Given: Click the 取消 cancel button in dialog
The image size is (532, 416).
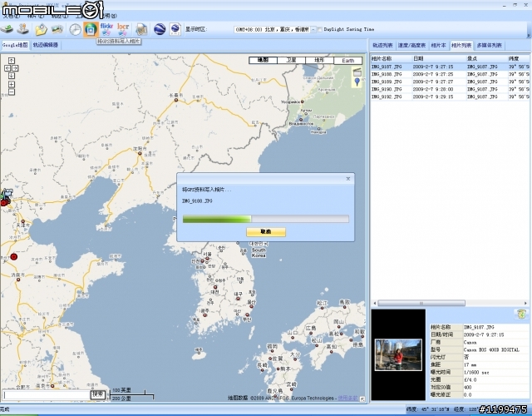Looking at the screenshot, I should (266, 232).
